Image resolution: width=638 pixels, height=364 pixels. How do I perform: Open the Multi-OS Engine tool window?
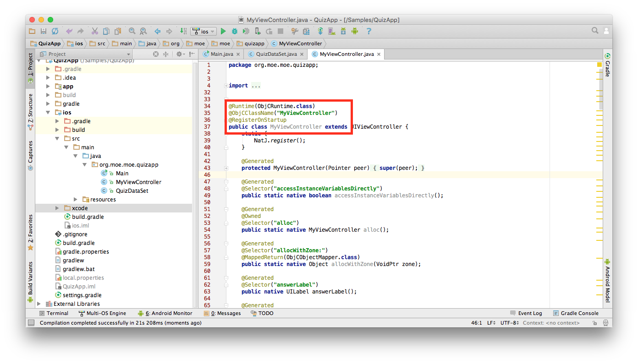[102, 313]
